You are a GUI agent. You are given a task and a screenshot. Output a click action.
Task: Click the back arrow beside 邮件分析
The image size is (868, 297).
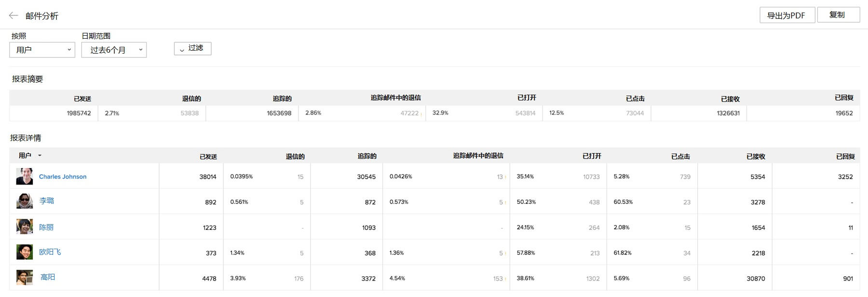pos(14,15)
